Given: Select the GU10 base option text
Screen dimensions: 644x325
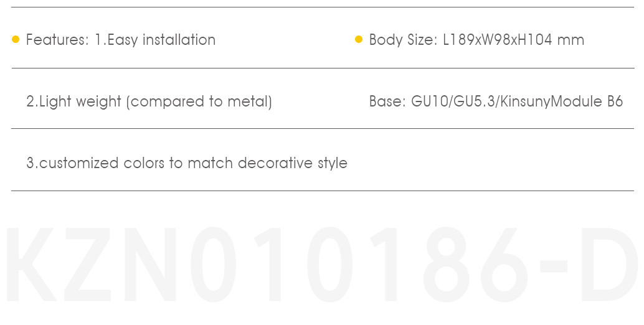Looking at the screenshot, I should pyautogui.click(x=429, y=101).
